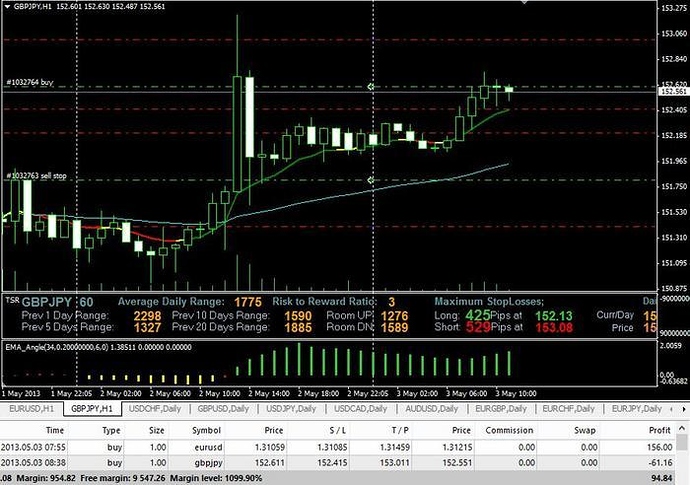Click the 3 May 10:00 time axis label
690x485 pixels.
pyautogui.click(x=516, y=393)
